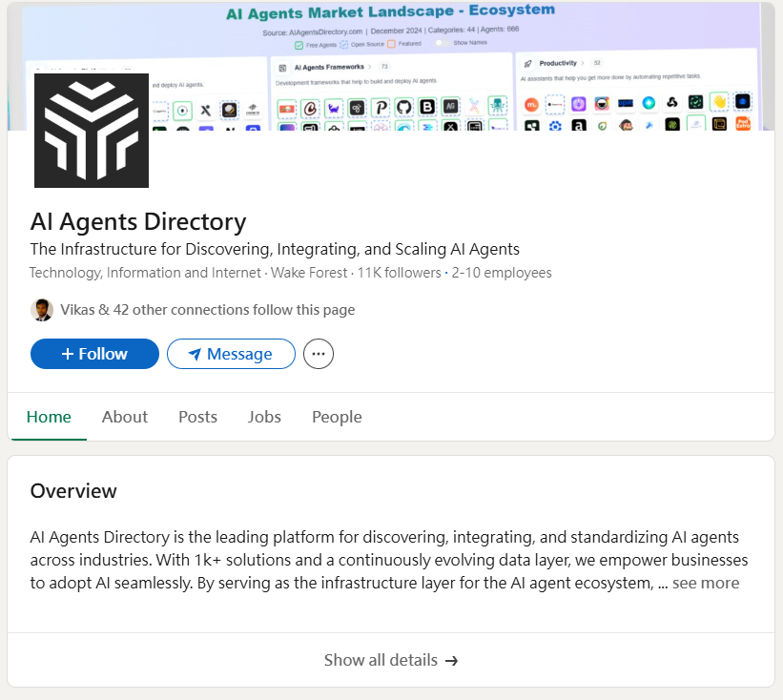Open 'Vikas & 42 other connections' link
Screen dimensions: 783x700
pyautogui.click(x=207, y=310)
